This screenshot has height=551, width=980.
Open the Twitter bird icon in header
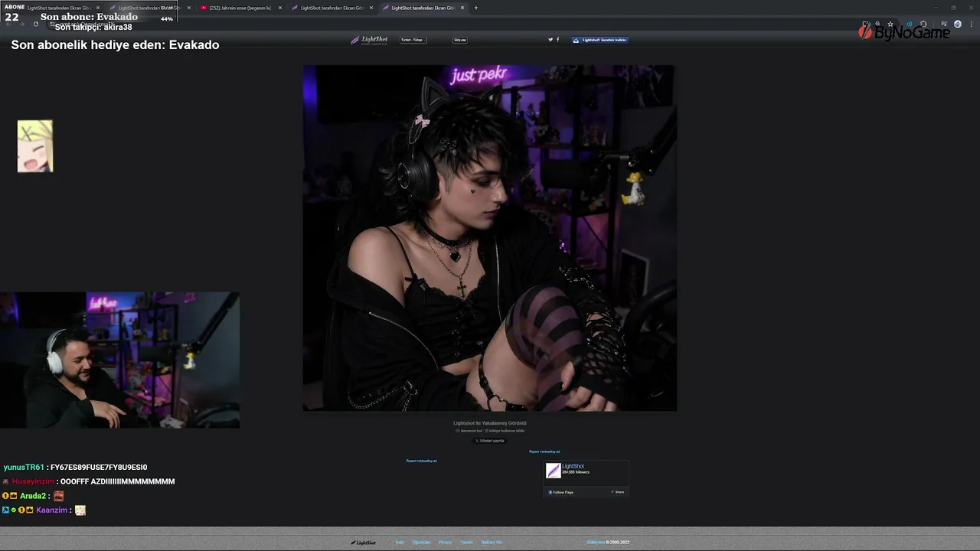550,40
